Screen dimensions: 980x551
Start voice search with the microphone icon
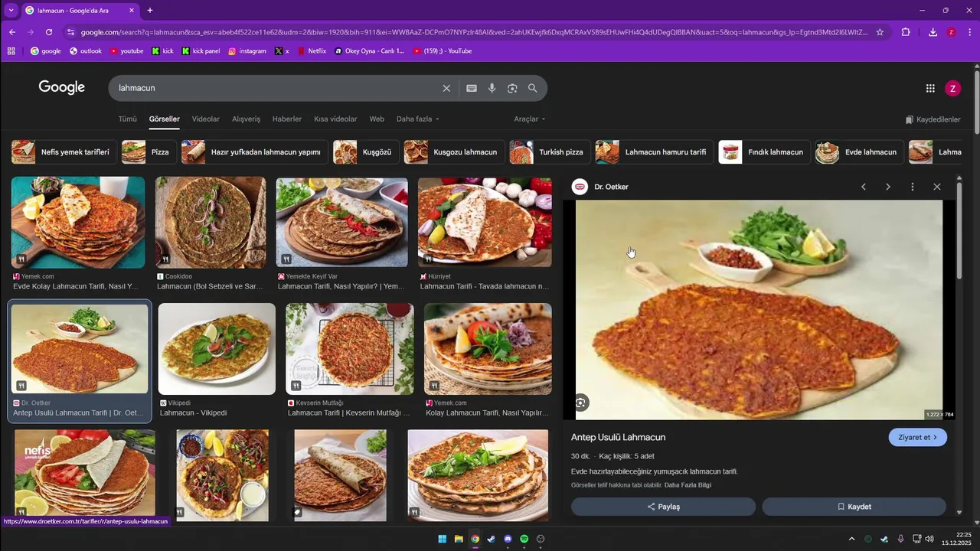(492, 88)
